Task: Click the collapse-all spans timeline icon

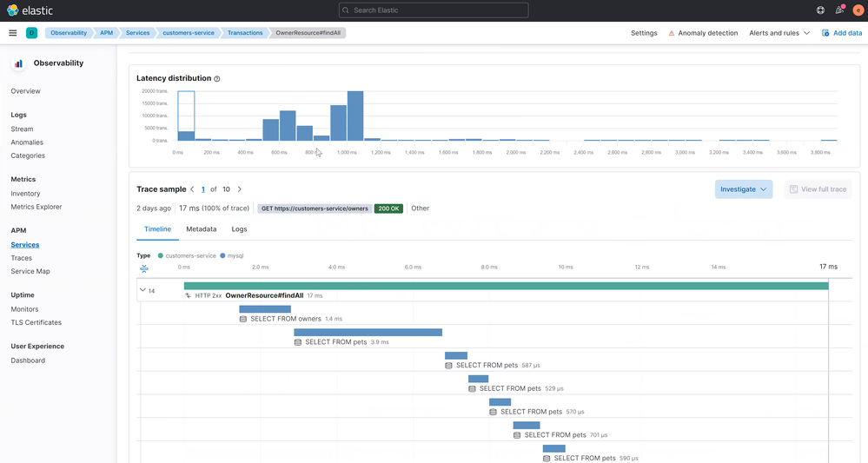Action: point(144,268)
